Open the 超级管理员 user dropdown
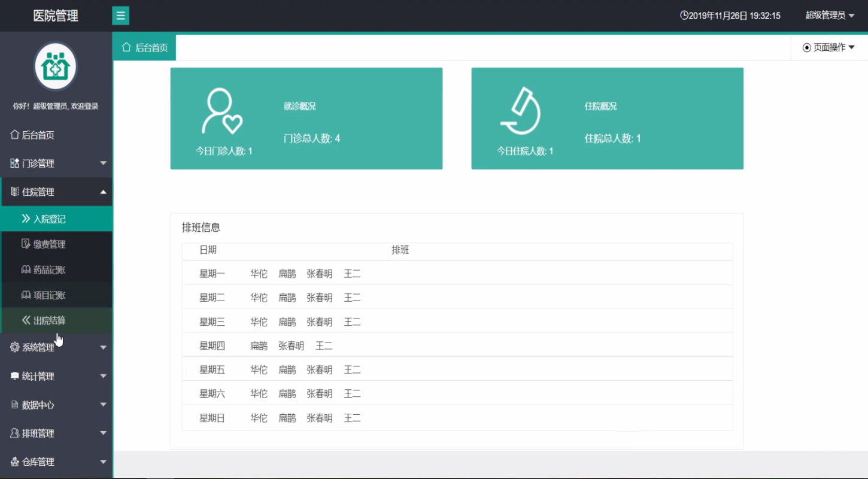Viewport: 868px width, 479px height. (x=829, y=16)
